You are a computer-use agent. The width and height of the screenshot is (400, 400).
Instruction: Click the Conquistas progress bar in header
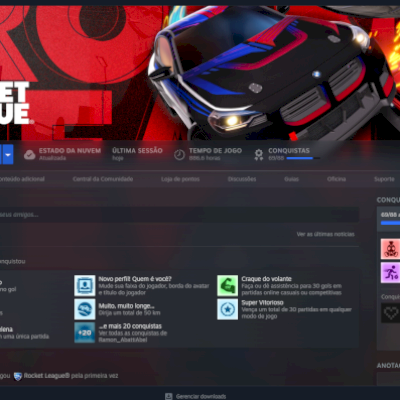tap(303, 158)
